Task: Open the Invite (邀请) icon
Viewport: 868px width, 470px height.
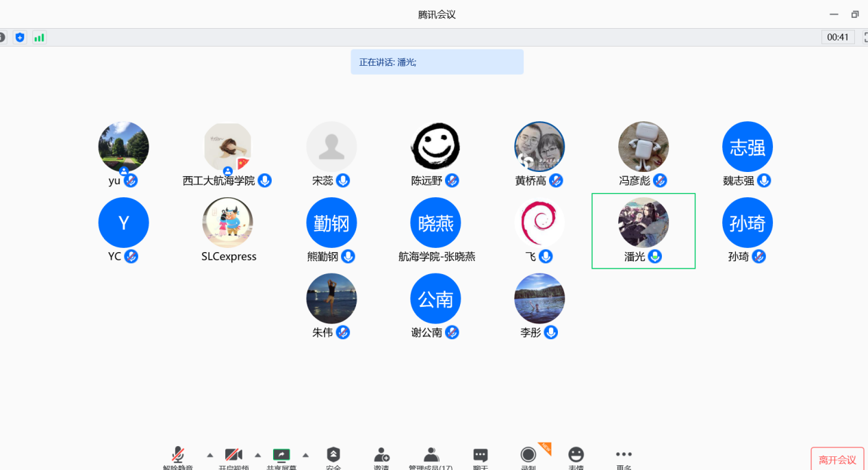Action: tap(381, 454)
